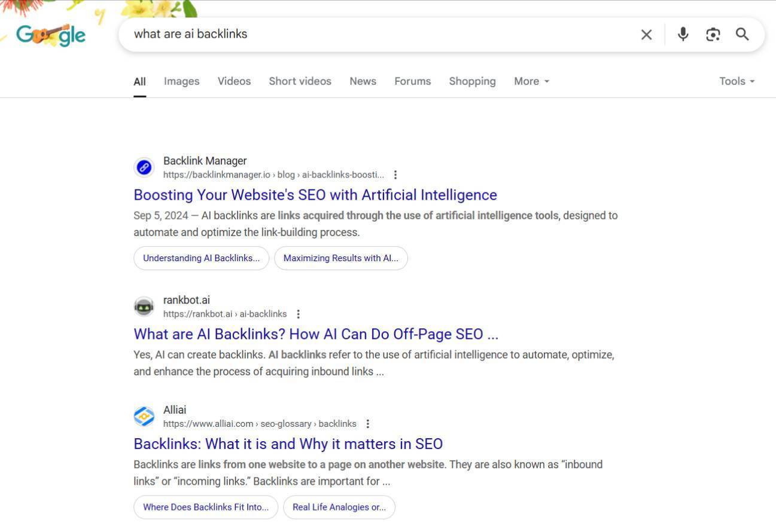Open Google Lens image search icon
This screenshot has height=532, width=776.
coord(713,34)
